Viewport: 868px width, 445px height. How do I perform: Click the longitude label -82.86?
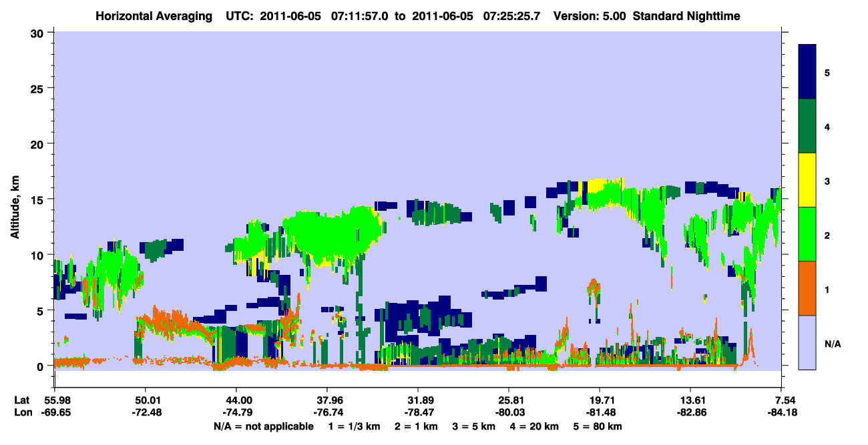click(x=690, y=412)
